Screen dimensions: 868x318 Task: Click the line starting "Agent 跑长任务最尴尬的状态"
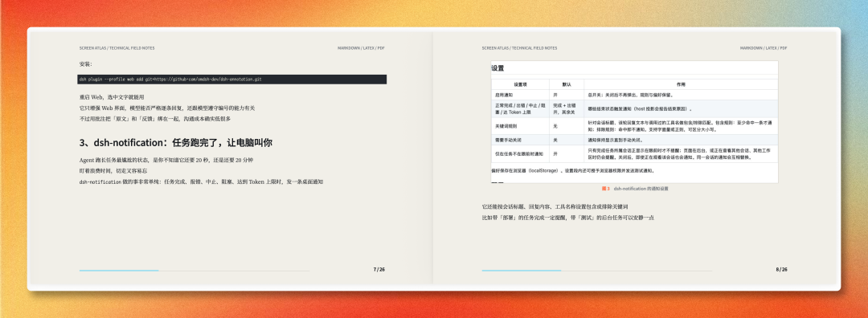click(x=166, y=160)
